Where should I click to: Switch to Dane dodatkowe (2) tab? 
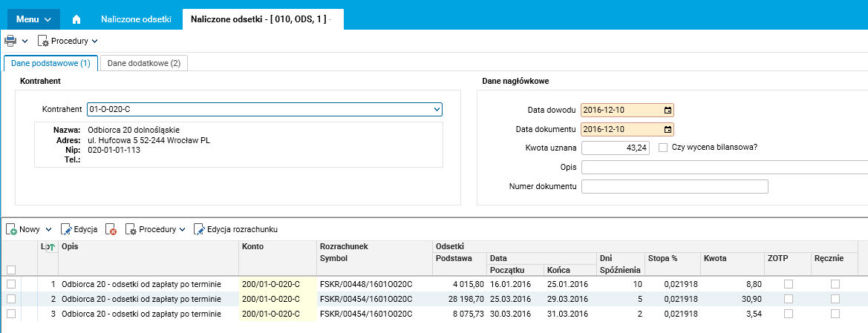144,63
